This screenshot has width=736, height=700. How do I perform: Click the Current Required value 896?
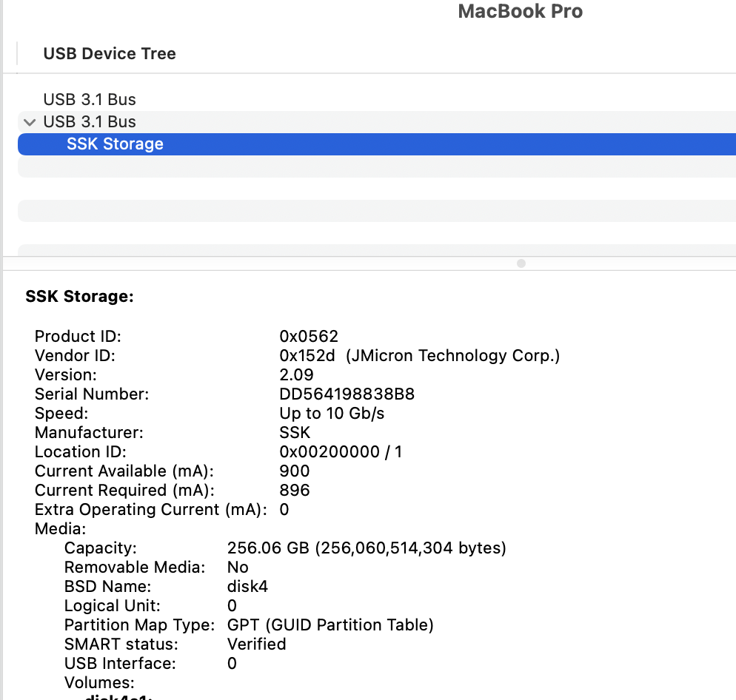click(x=295, y=491)
